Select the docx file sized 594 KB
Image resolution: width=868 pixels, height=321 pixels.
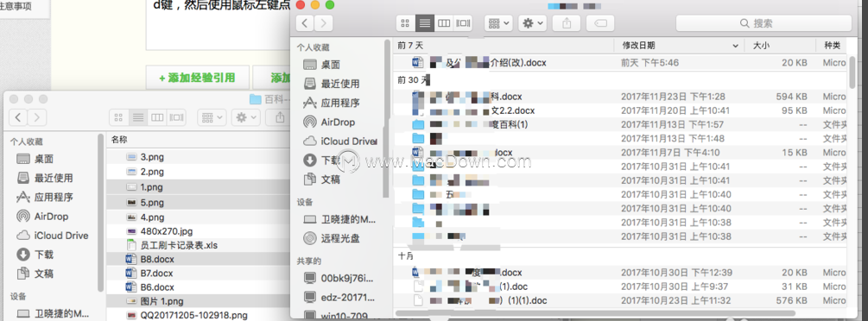(x=620, y=97)
